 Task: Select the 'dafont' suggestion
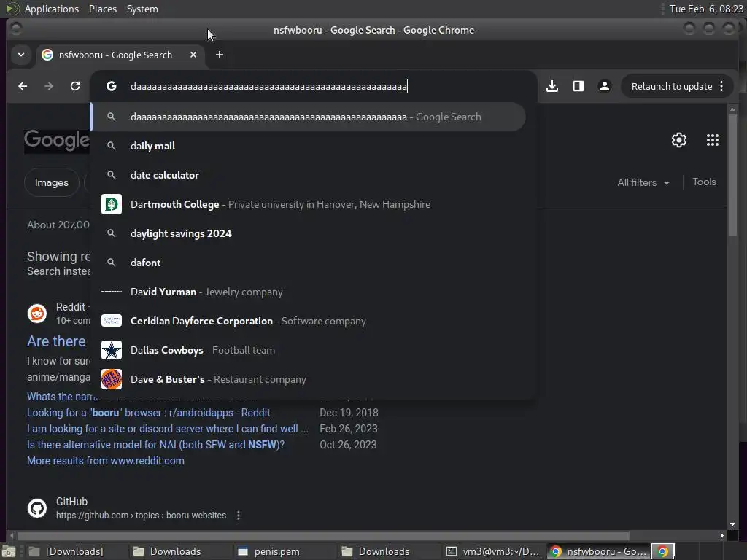tap(309, 262)
